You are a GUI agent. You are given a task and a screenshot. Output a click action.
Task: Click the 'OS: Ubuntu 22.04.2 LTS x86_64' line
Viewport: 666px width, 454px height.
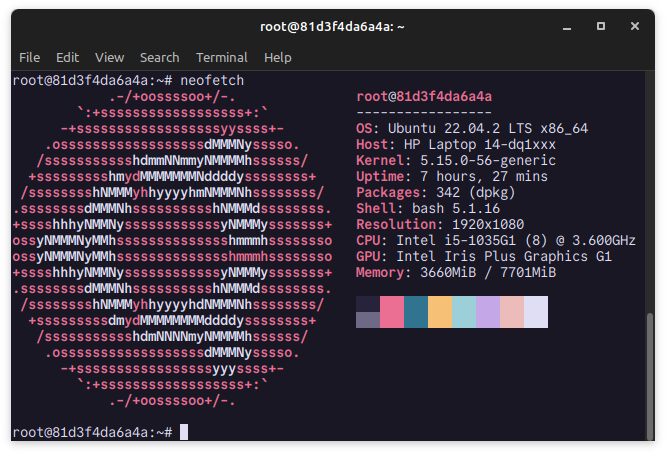pyautogui.click(x=472, y=128)
